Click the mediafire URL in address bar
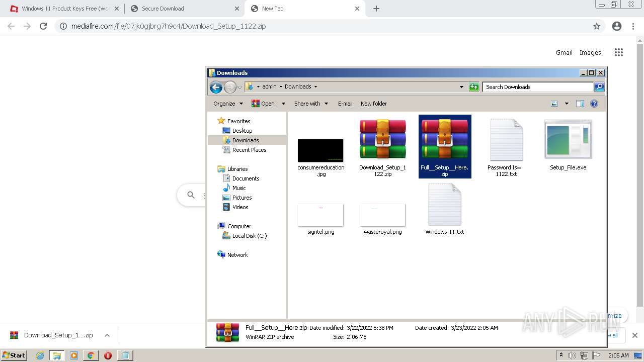Screen dimensions: 644x362 pos(169,26)
